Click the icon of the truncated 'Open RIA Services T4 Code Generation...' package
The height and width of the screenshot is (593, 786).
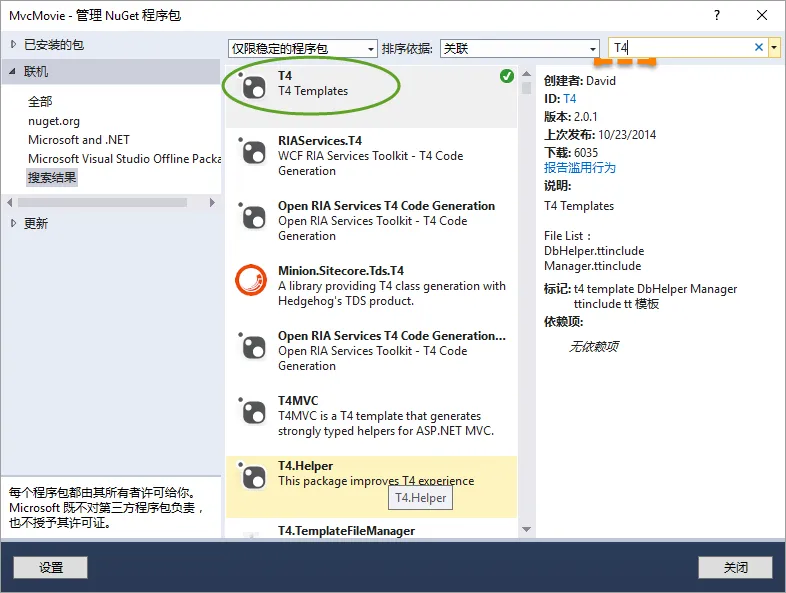coord(253,346)
